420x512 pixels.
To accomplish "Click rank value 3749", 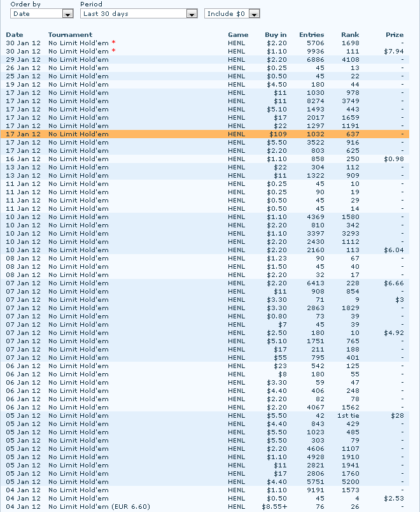I will tap(351, 101).
